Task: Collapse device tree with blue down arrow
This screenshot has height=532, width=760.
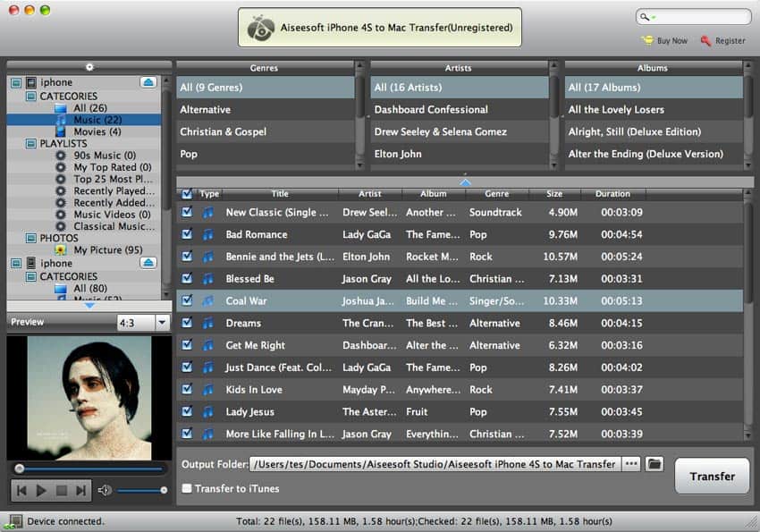Action: tap(89, 306)
